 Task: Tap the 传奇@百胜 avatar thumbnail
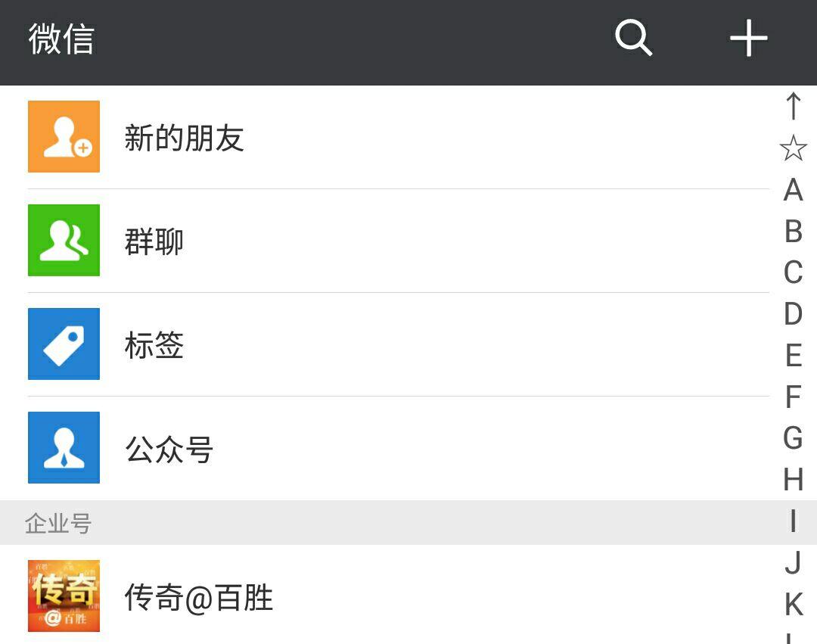tap(64, 596)
